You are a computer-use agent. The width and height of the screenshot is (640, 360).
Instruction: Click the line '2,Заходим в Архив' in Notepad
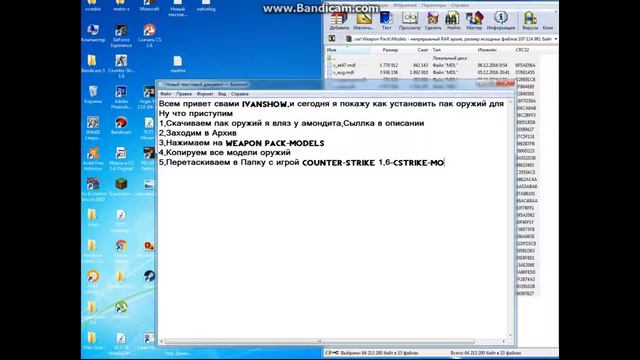click(x=198, y=133)
